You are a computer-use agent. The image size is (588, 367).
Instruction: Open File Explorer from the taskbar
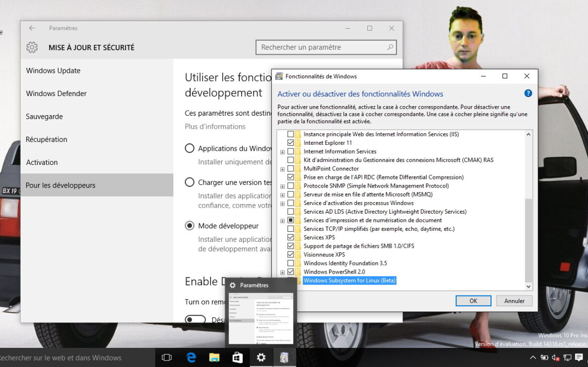(x=215, y=357)
